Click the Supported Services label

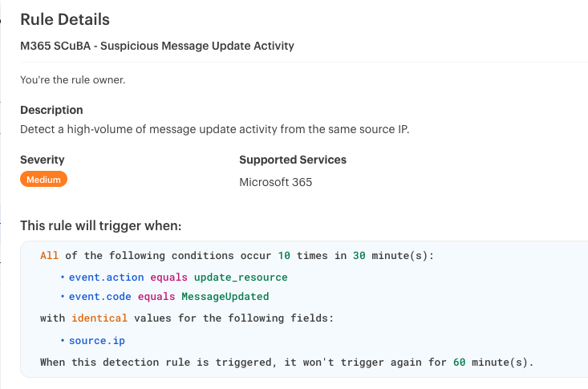[293, 160]
